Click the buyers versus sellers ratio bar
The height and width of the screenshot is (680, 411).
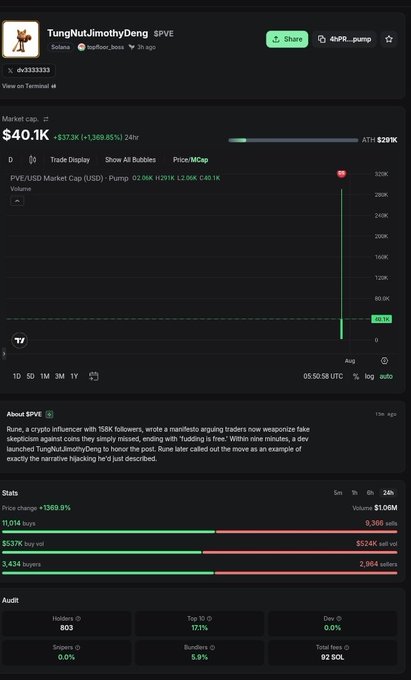199,573
